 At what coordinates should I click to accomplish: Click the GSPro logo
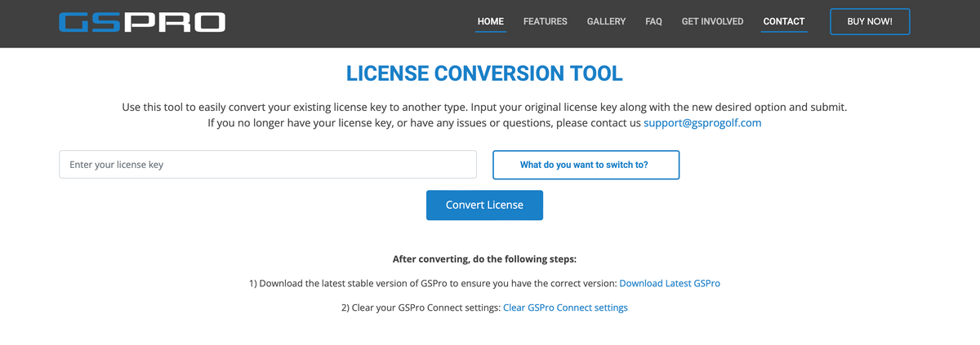tap(142, 22)
